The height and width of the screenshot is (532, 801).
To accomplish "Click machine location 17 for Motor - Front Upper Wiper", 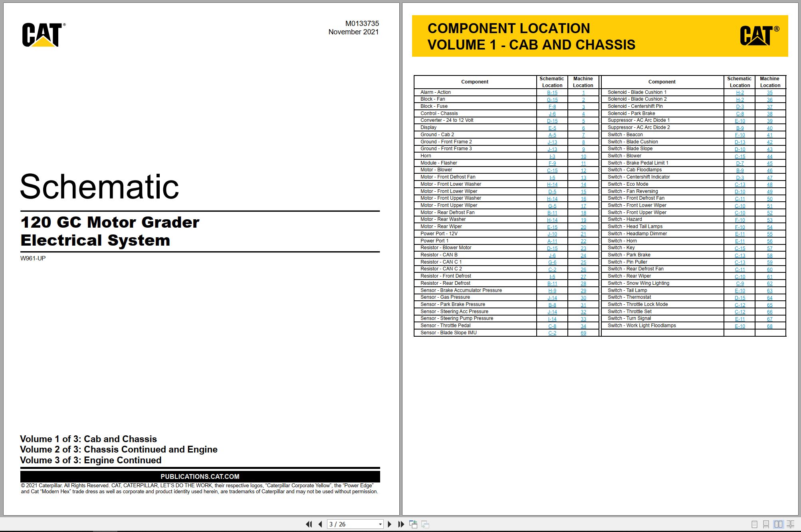I will (583, 206).
